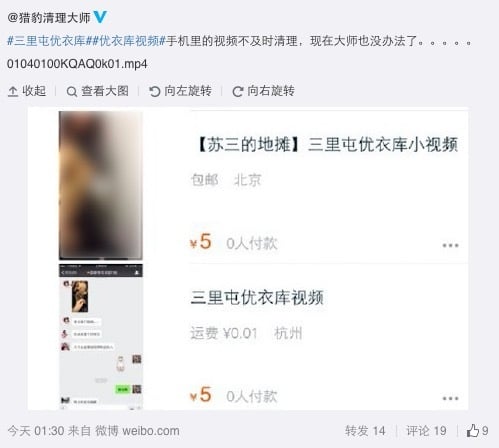Open 评论 19 comments
499x448 pixels.
(x=426, y=431)
